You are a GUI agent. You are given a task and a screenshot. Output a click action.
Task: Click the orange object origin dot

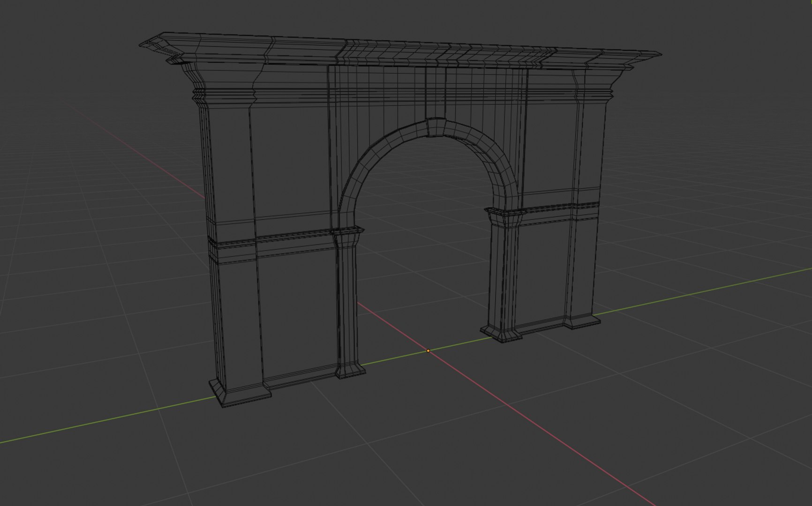[428, 350]
